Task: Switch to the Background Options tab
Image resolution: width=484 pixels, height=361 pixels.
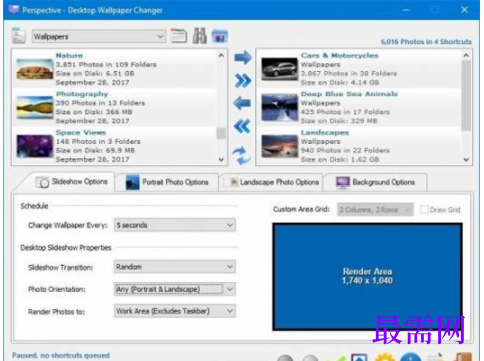Action: pos(375,182)
